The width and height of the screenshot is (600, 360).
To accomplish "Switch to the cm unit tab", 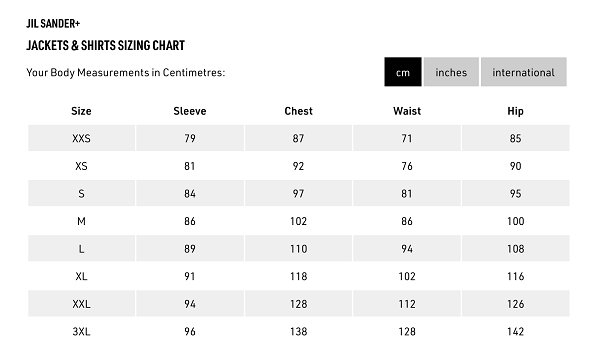I will click(403, 72).
